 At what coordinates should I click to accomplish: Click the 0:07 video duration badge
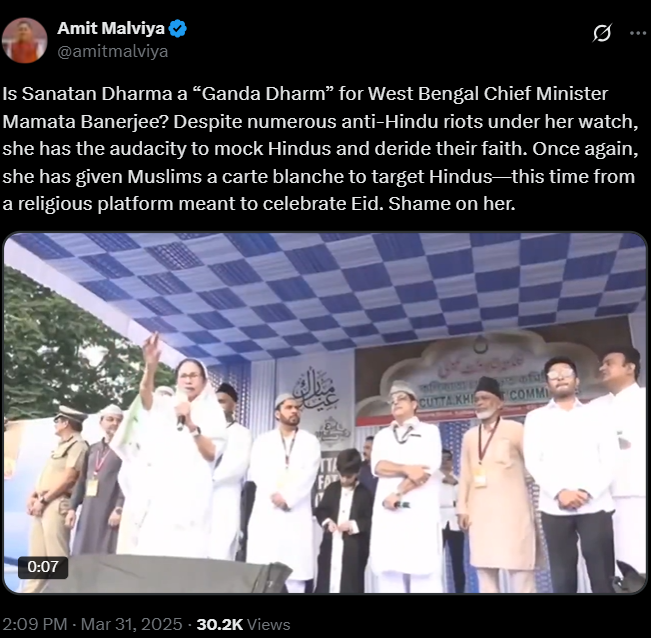[x=43, y=567]
